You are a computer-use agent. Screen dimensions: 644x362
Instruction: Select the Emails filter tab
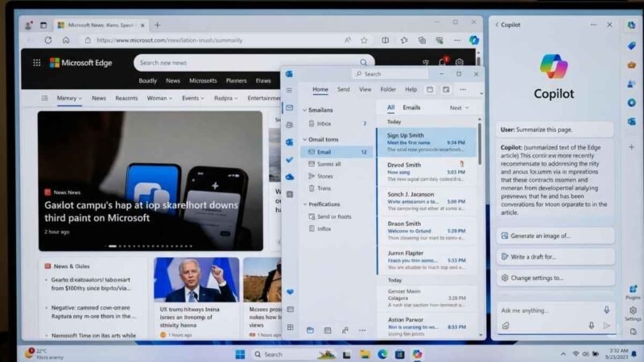click(x=411, y=108)
